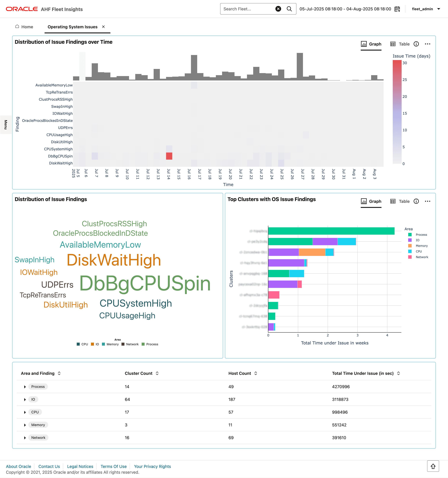Click the scroll-to-top arrow button
This screenshot has height=478, width=448.
(433, 466)
